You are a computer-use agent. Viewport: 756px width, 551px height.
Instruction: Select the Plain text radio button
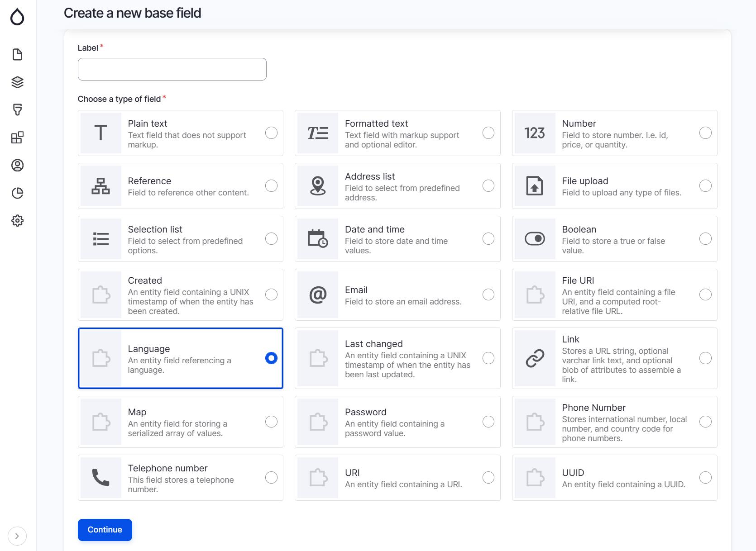point(271,133)
